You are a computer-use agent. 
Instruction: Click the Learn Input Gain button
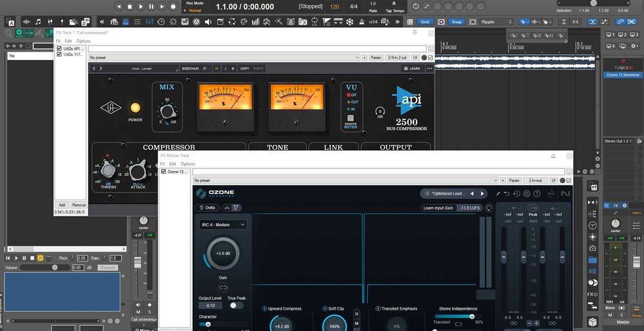(x=438, y=208)
